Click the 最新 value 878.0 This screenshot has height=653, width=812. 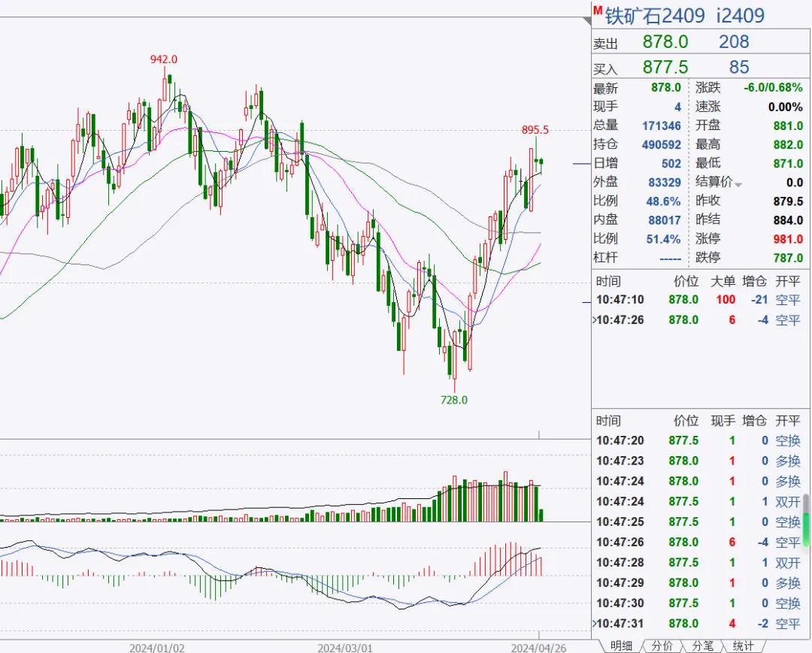666,87
